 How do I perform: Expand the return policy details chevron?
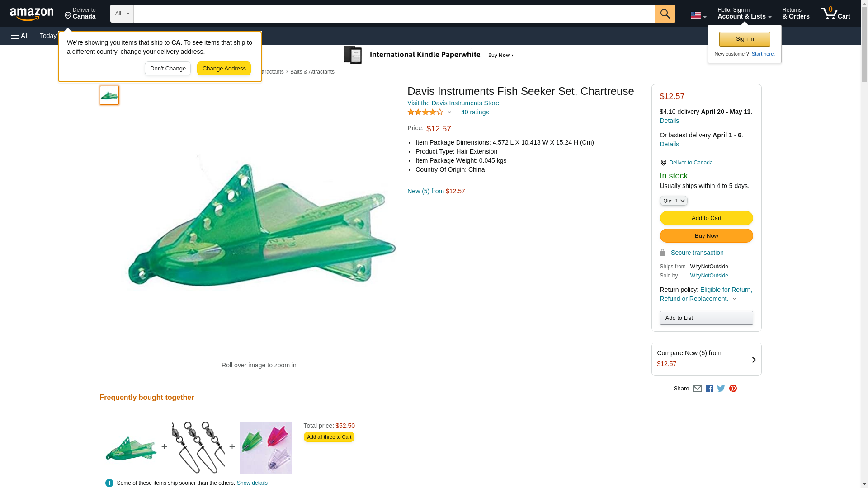pyautogui.click(x=734, y=299)
